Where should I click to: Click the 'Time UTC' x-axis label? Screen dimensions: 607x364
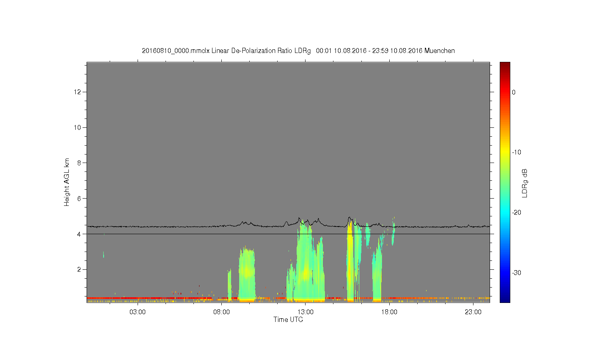288,320
